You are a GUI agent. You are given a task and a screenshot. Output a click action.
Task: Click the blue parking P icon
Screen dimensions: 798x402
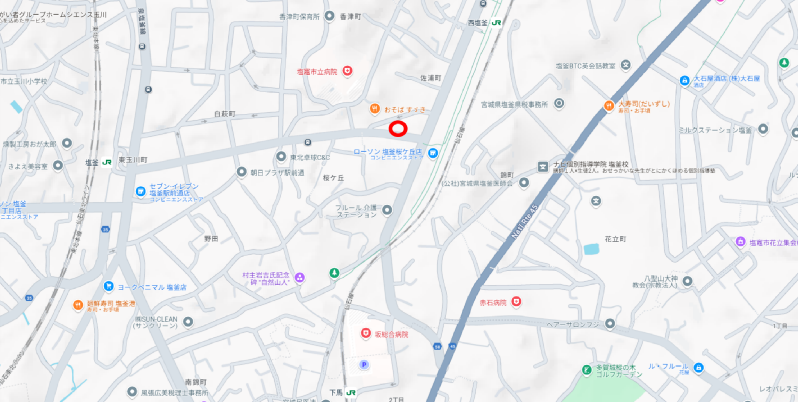click(x=363, y=364)
